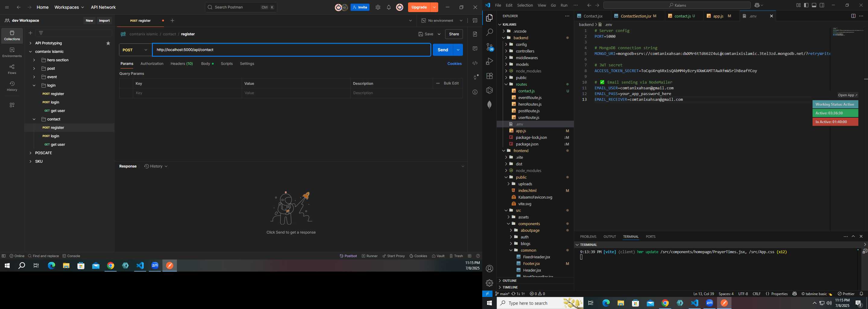Expand the hero section folder
Screen dimensions: 868x309
pyautogui.click(x=34, y=60)
